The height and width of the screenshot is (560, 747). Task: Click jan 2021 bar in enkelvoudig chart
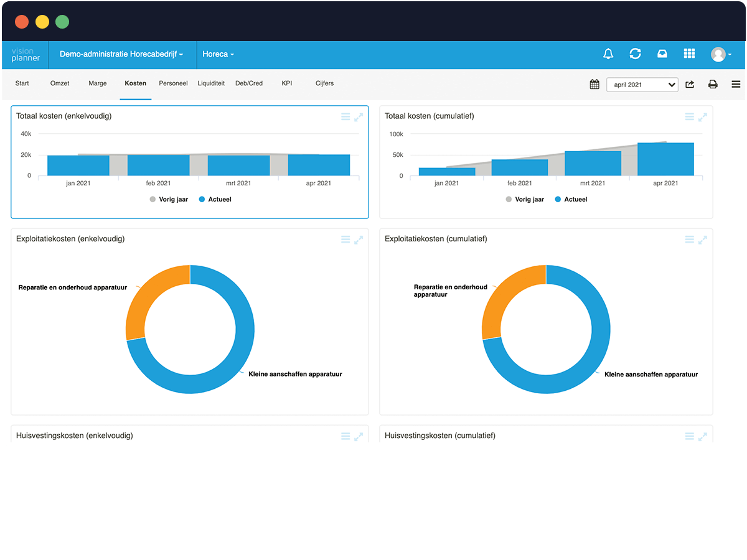coord(78,166)
